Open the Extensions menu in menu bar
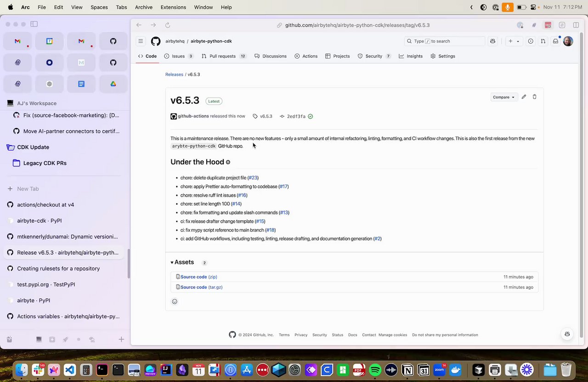 pos(173,7)
